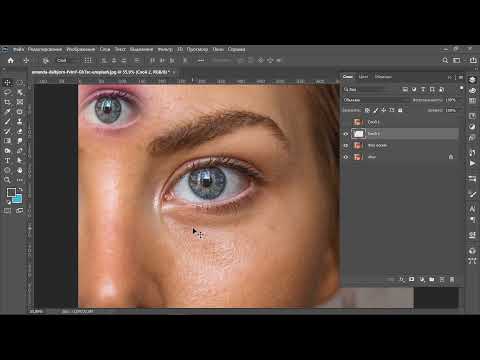This screenshot has width=480, height=360.
Task: Open the Редактирование menu
Action: [x=45, y=49]
